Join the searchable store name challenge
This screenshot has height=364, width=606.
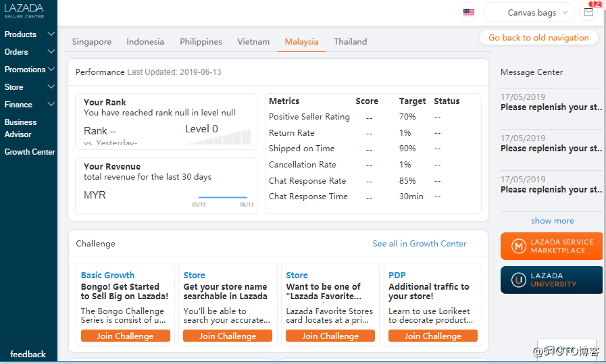[228, 336]
